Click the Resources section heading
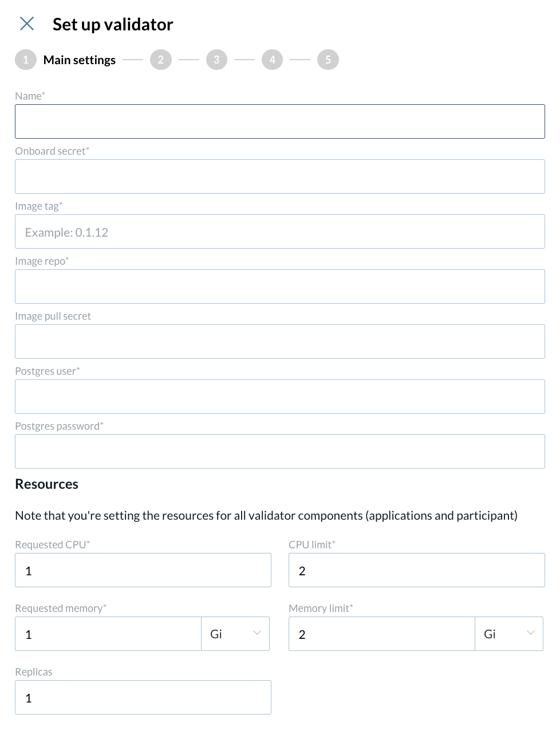The image size is (560, 738). (x=46, y=484)
